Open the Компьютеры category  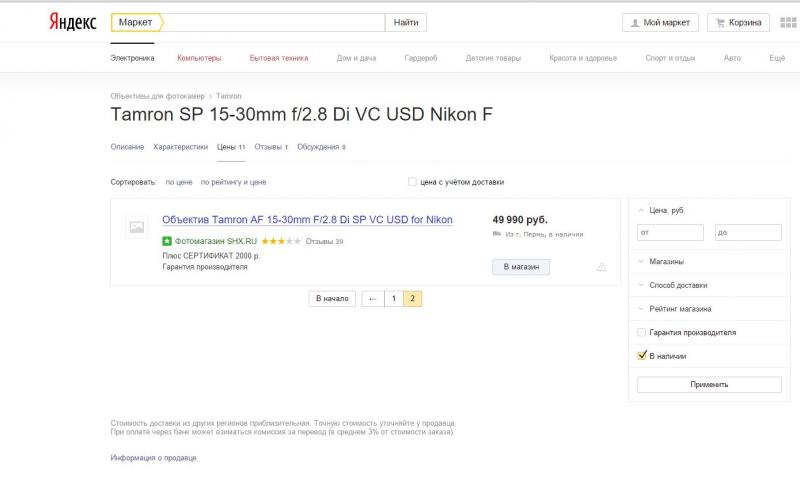pos(199,58)
